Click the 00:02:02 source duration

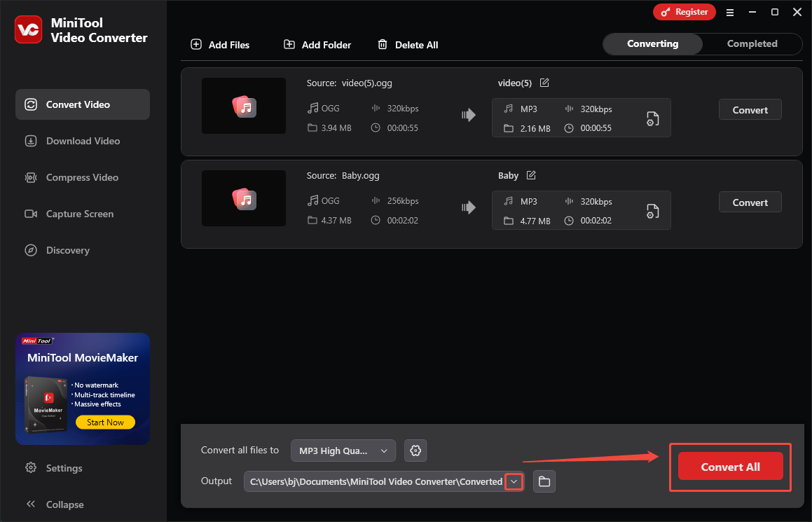(x=402, y=221)
